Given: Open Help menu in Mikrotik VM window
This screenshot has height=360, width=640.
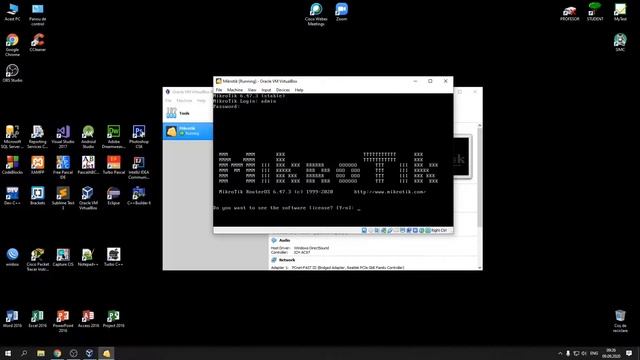Looking at the screenshot, I should (299, 90).
